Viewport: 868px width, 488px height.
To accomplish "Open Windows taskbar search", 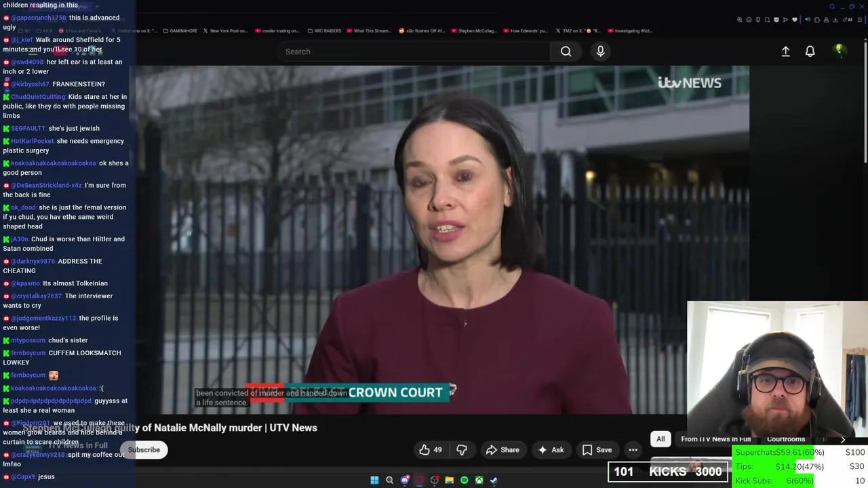I will click(389, 480).
